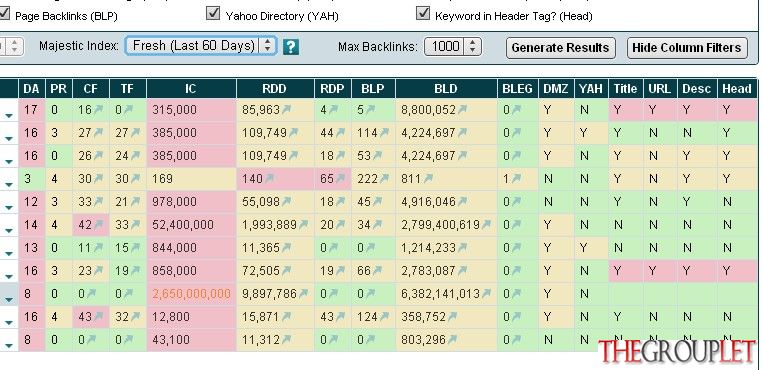
Task: Expand row arrow for the IC 43,100 row
Action: (x=9, y=345)
